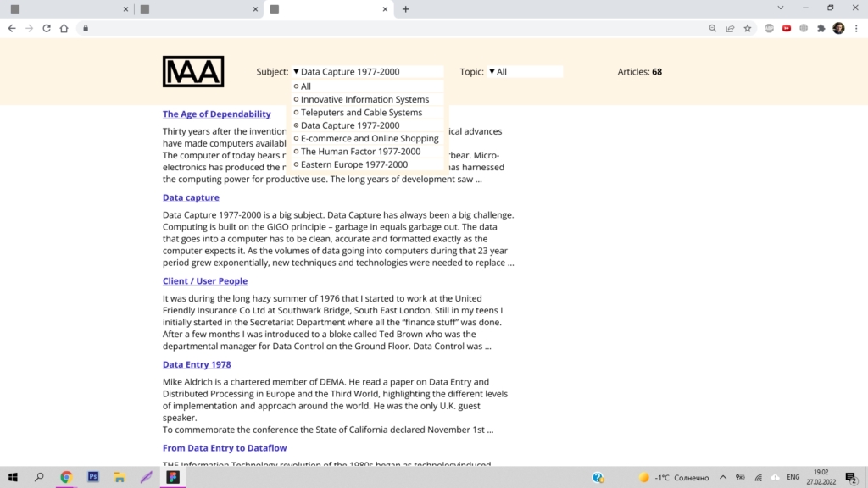Open Client / User People article
This screenshot has width=868, height=488.
[205, 281]
